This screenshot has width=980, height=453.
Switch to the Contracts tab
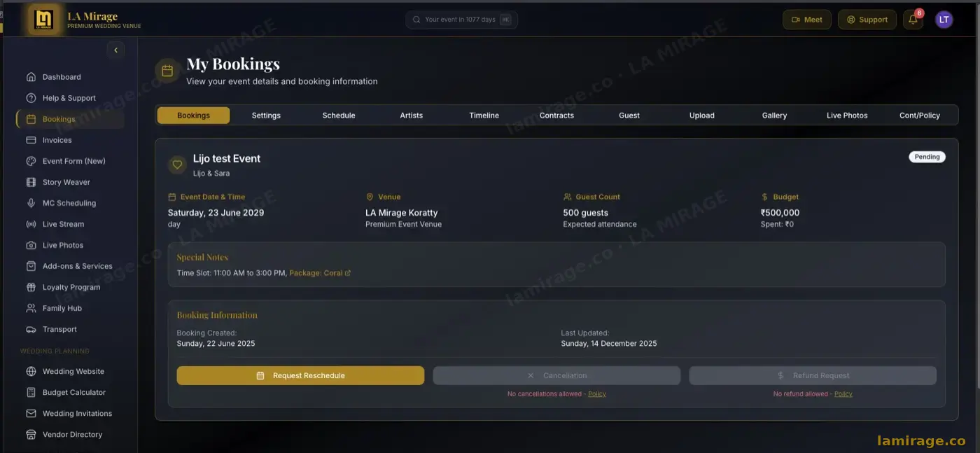coord(556,116)
